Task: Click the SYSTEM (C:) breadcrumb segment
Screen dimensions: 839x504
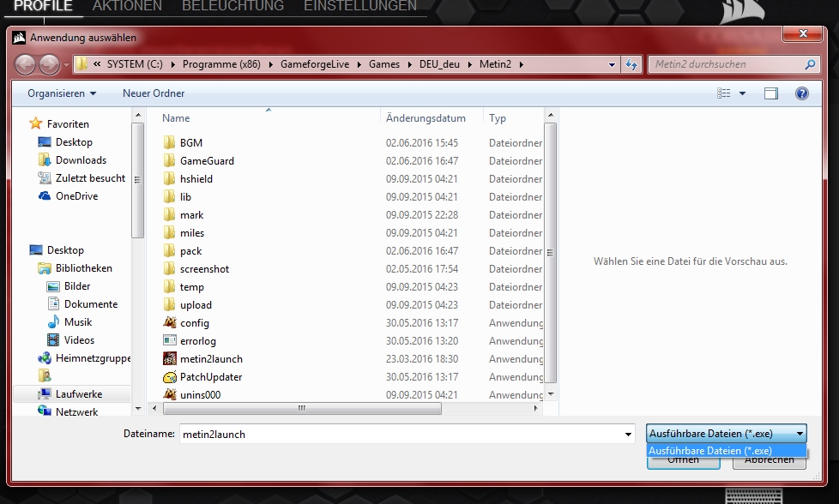Action: pyautogui.click(x=135, y=64)
